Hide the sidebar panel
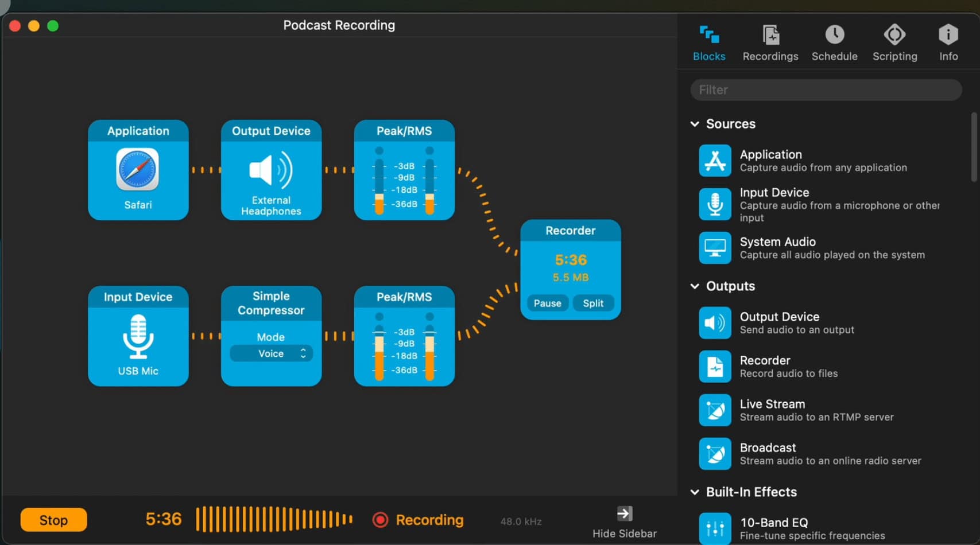The width and height of the screenshot is (980, 545). tap(624, 521)
